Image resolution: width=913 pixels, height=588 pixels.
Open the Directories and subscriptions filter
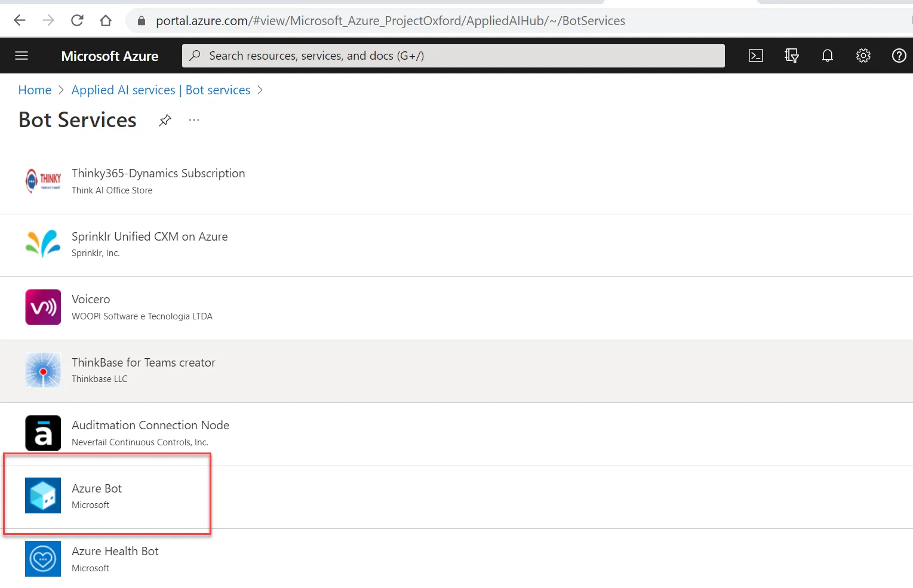tap(792, 56)
